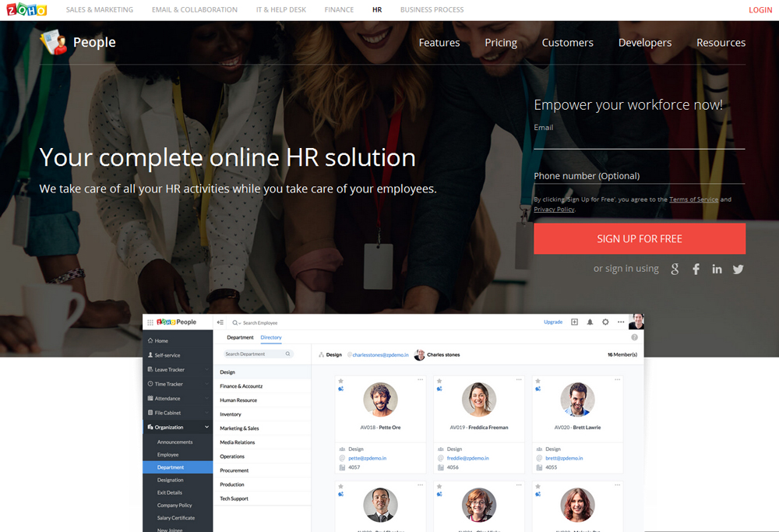
Task: Open the Customers page link
Action: (567, 43)
